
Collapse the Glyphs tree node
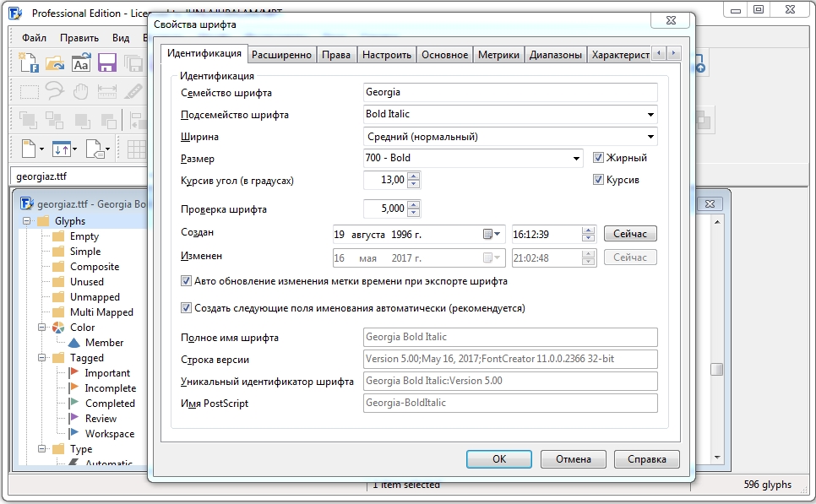(26, 220)
